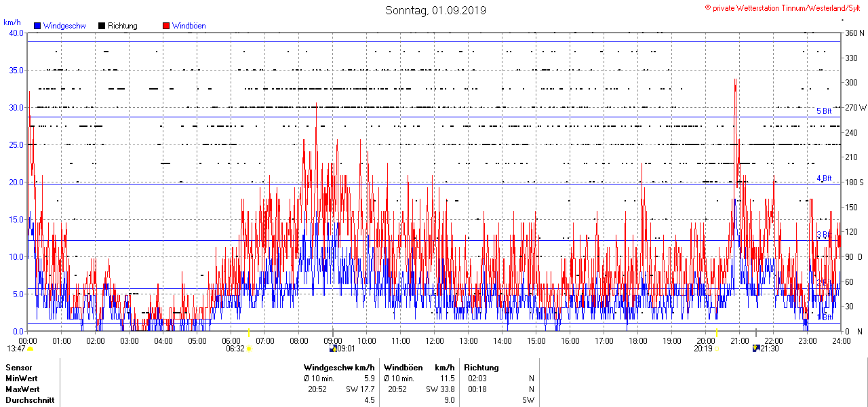The width and height of the screenshot is (868, 407).
Task: Click the 09:01 time label
Action: pos(346,349)
